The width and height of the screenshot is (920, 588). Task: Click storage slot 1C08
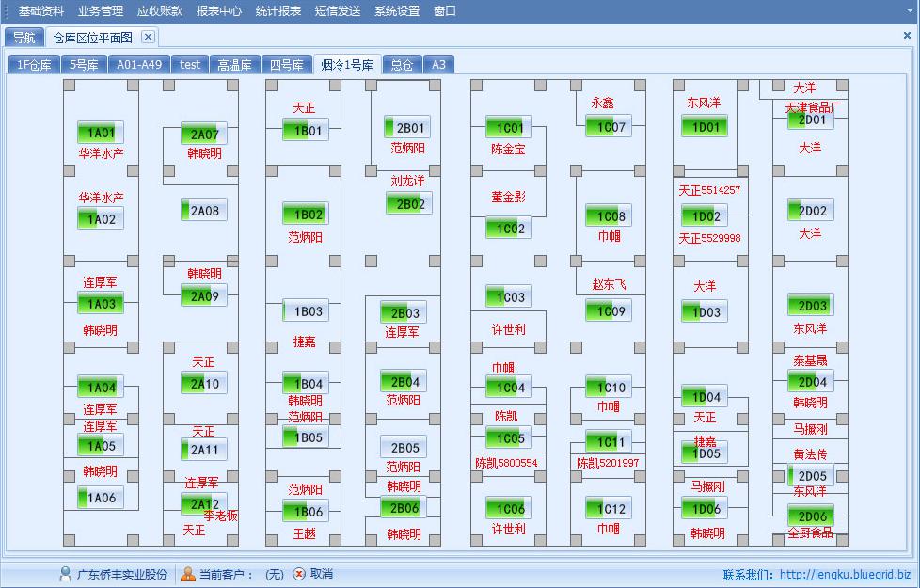tap(610, 216)
